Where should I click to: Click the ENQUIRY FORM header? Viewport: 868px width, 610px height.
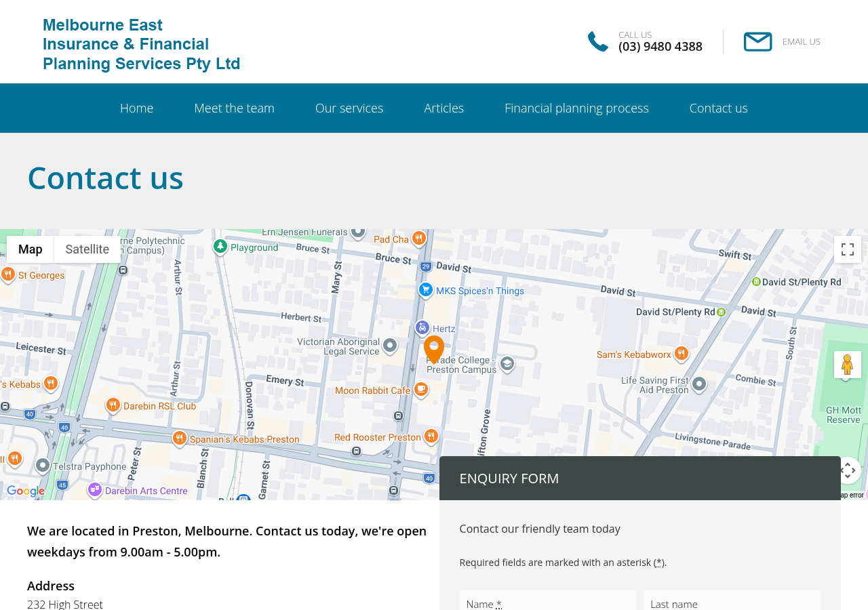pyautogui.click(x=640, y=479)
